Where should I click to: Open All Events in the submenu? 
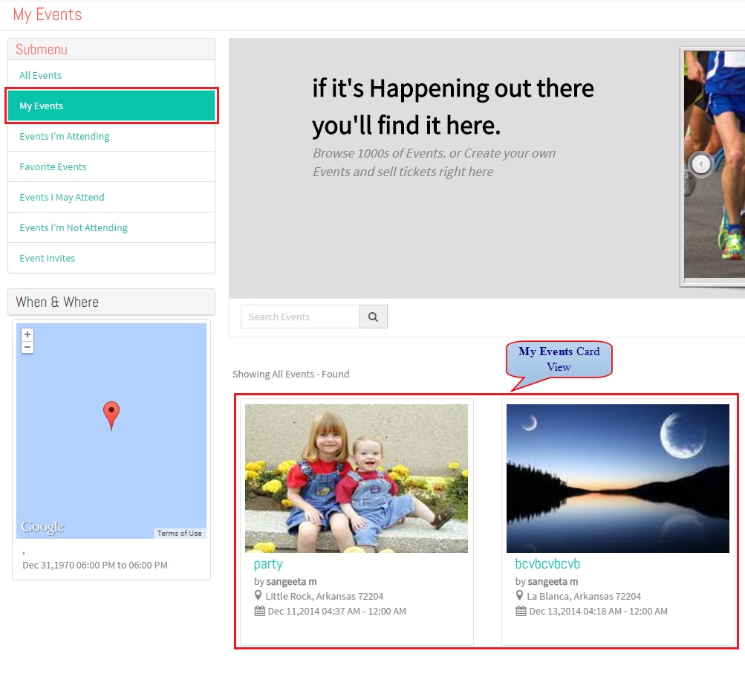(40, 76)
